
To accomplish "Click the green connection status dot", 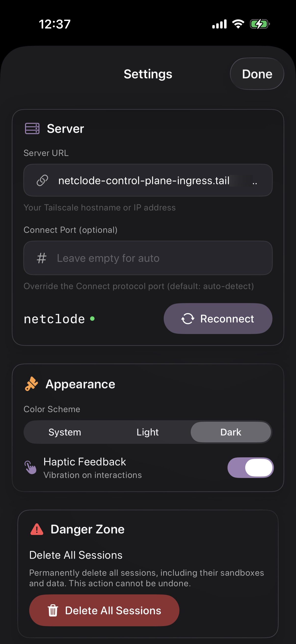I will click(92, 319).
